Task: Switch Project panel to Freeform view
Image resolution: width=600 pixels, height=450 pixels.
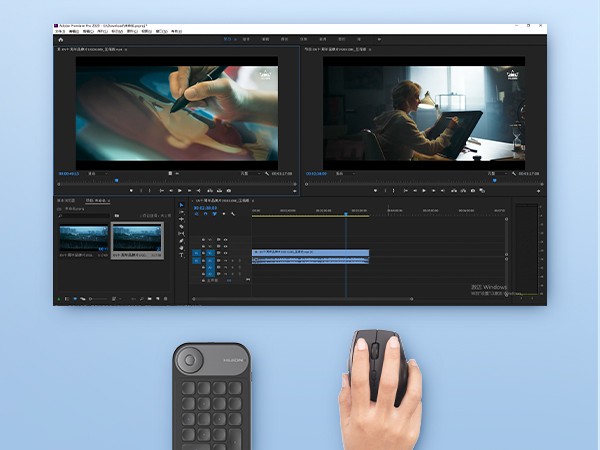Action: coord(83,299)
